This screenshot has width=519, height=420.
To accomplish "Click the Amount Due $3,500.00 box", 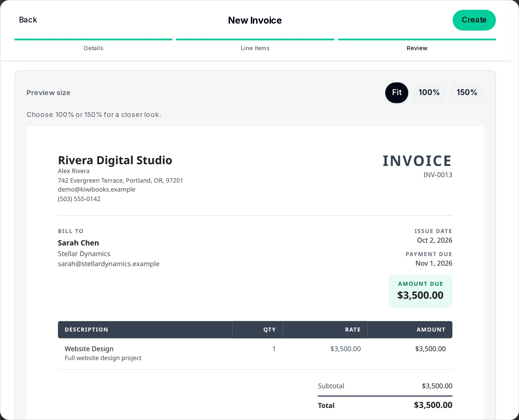I will click(420, 291).
